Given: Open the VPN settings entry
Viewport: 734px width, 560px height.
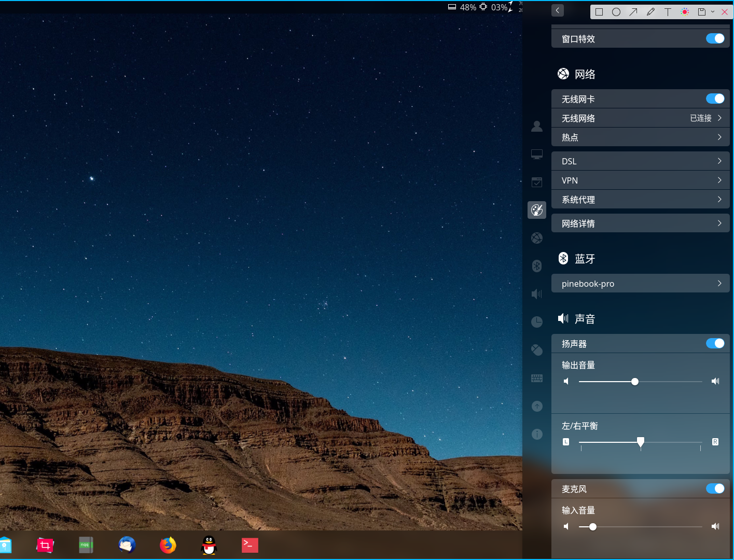Looking at the screenshot, I should (640, 180).
